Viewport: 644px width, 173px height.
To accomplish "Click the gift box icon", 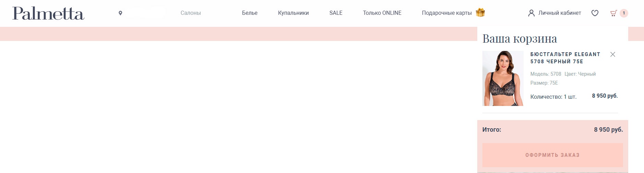I will (480, 13).
